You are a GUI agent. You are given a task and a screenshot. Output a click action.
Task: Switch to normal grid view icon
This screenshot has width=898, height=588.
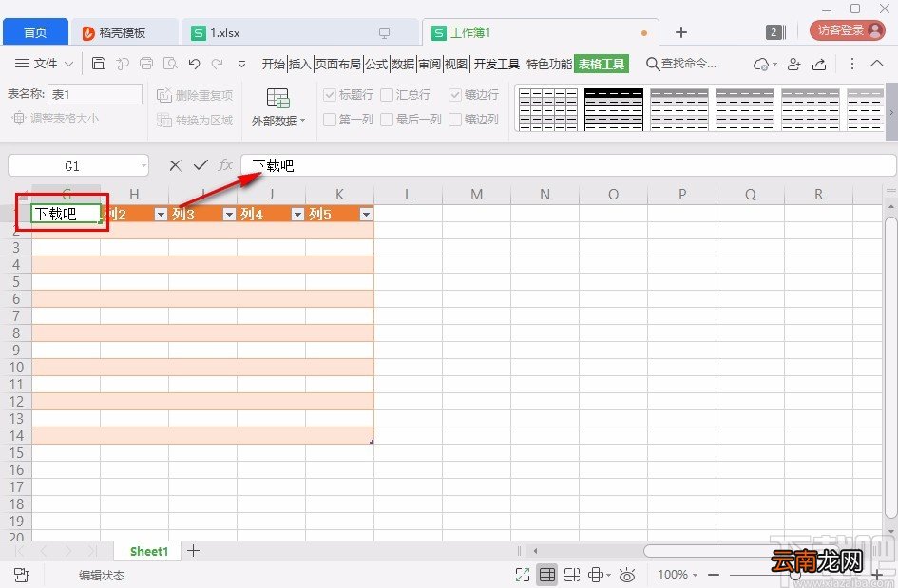coord(547,575)
